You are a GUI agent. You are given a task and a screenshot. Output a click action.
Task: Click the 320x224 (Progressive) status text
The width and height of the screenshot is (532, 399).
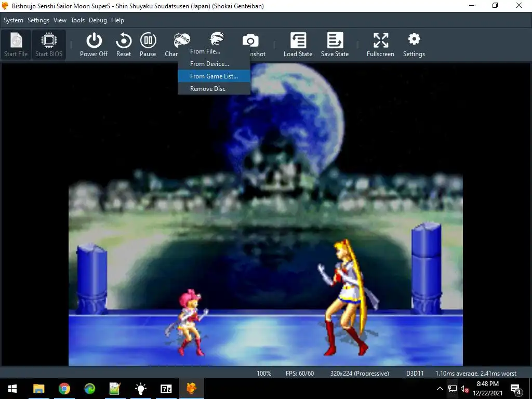(x=360, y=373)
